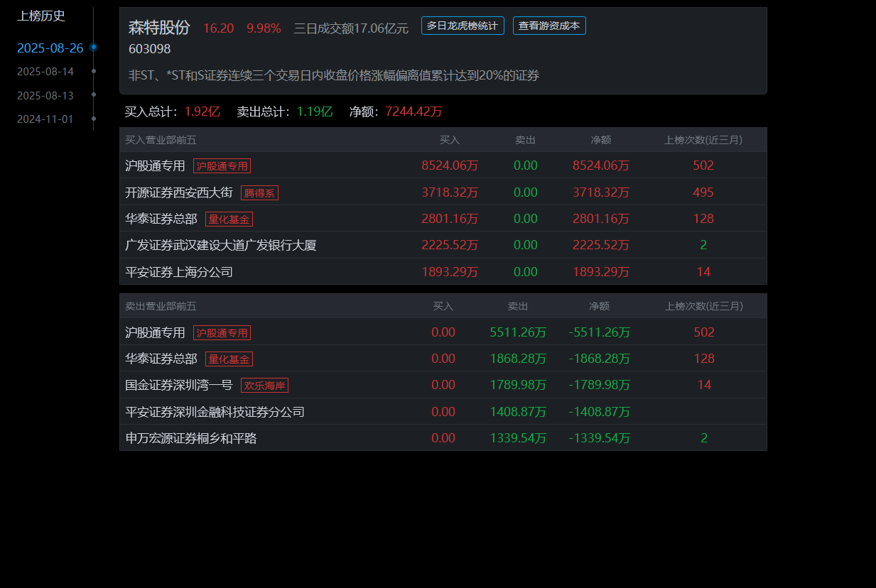The image size is (876, 588).
Task: Open 沪股通专用 name in sell table
Action: tap(155, 332)
